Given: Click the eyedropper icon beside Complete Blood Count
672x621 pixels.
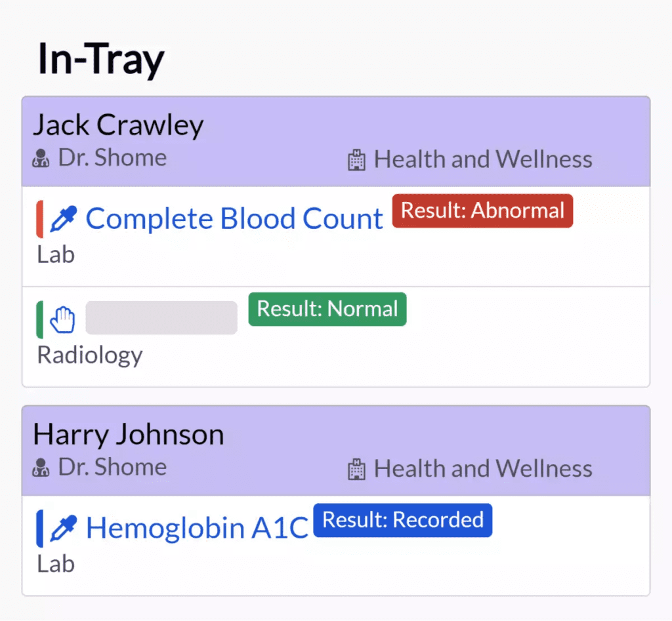Looking at the screenshot, I should tap(64, 219).
